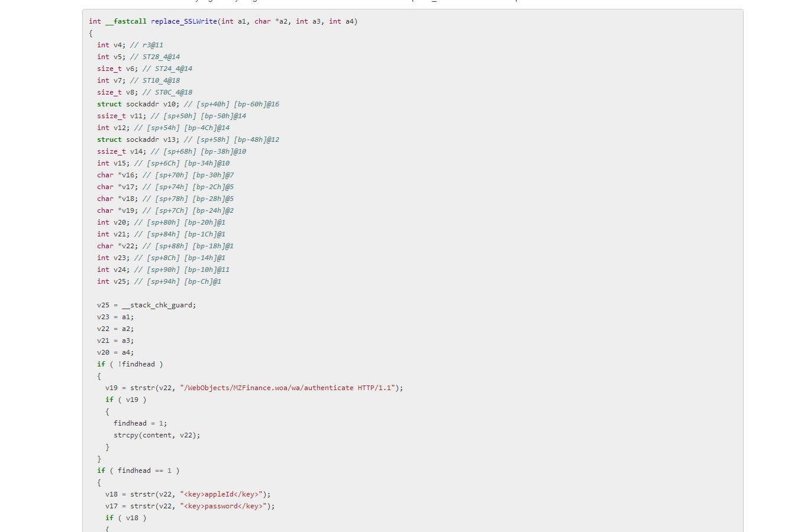Click the function name replace_SSLWrite
This screenshot has height=532, width=788.
(184, 21)
